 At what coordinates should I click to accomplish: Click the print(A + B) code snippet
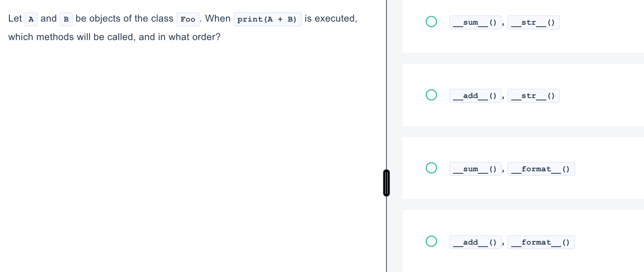(267, 19)
